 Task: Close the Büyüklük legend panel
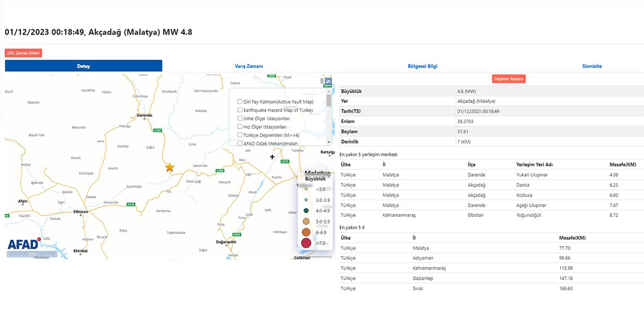pyautogui.click(x=329, y=177)
